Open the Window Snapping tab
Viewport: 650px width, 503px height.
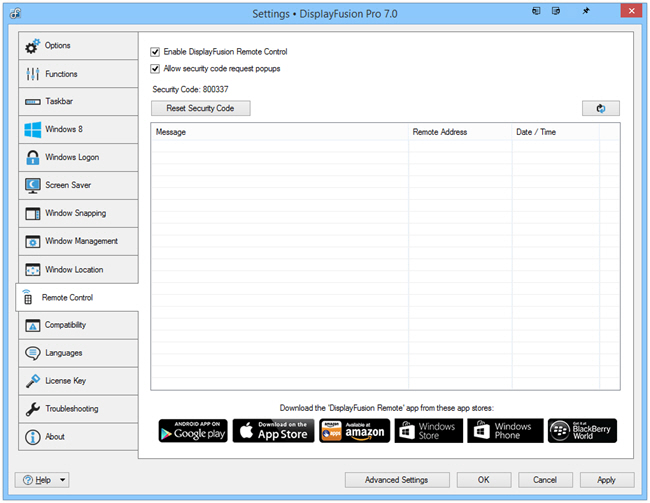coord(78,214)
